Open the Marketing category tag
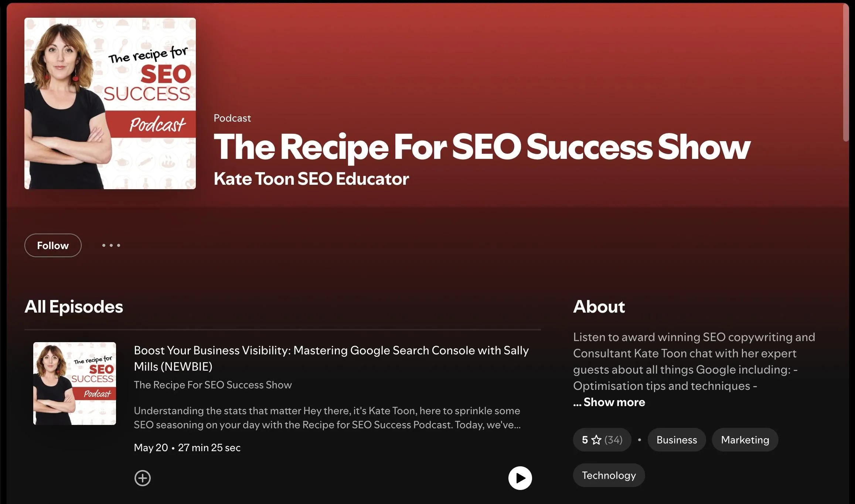Viewport: 855px width, 504px height. pos(745,440)
